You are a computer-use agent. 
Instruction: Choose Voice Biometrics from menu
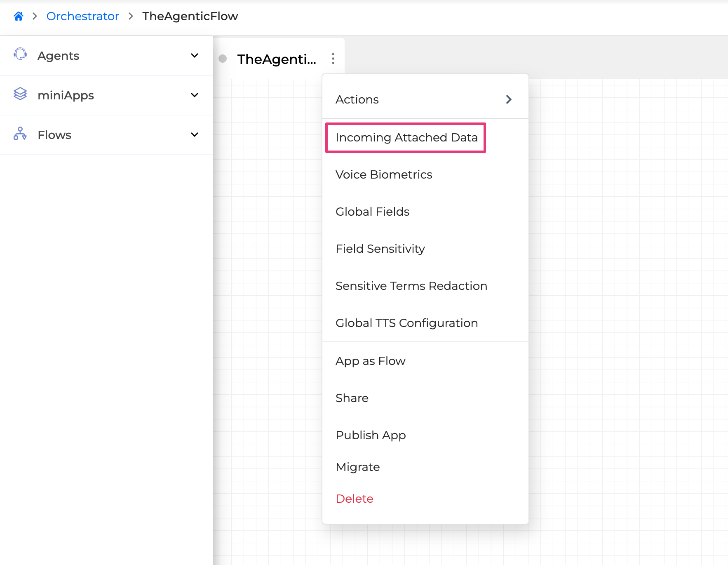coord(383,174)
